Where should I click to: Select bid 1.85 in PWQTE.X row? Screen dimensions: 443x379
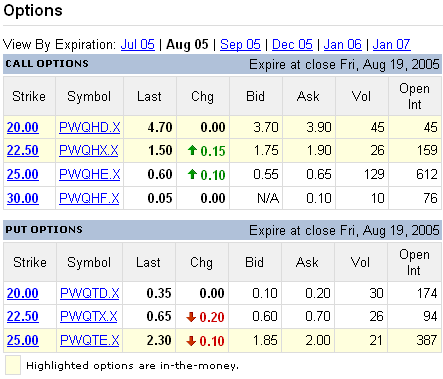tap(265, 340)
